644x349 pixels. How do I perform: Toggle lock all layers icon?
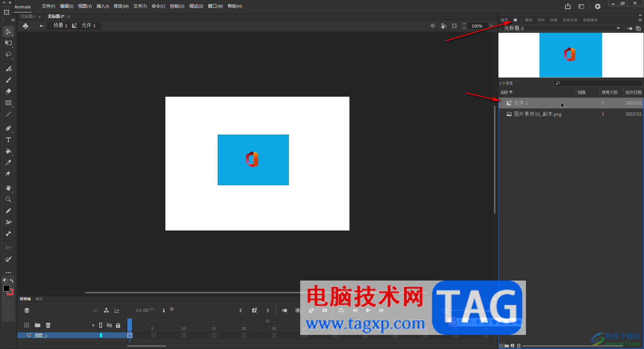tap(118, 325)
